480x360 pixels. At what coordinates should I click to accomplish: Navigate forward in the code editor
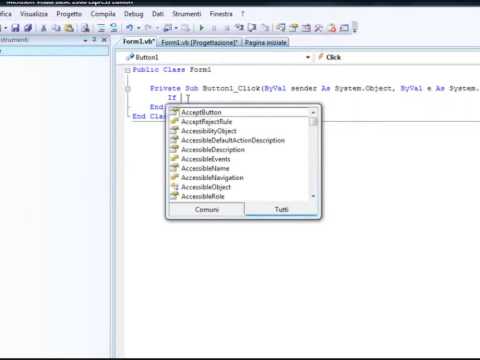186,28
